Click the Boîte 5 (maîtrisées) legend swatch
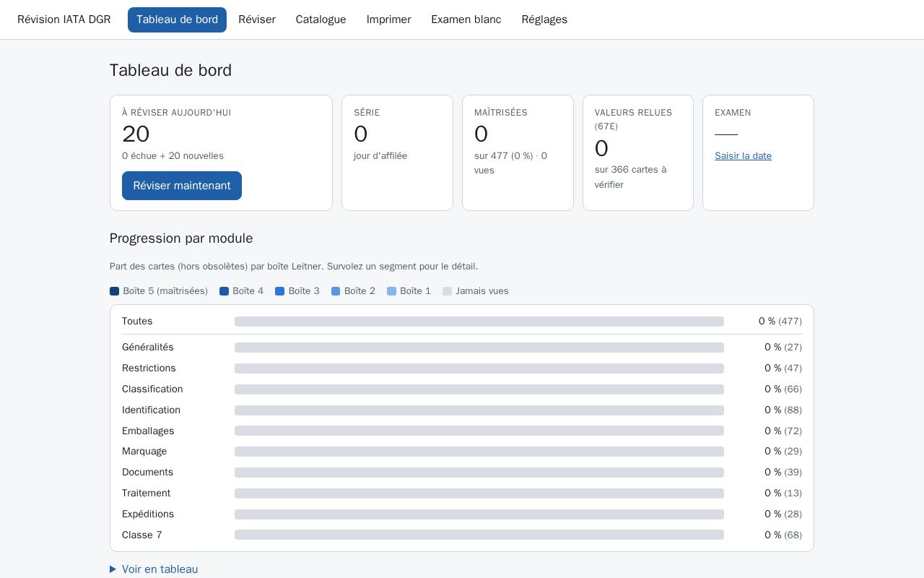This screenshot has height=578, width=924. (114, 291)
